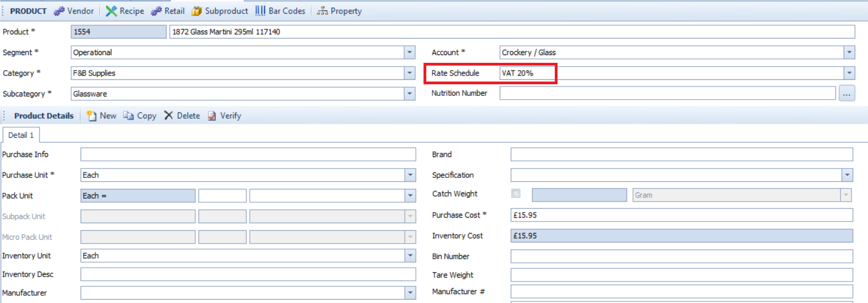868x303 pixels.
Task: Click the Bin Number input field
Action: (682, 256)
